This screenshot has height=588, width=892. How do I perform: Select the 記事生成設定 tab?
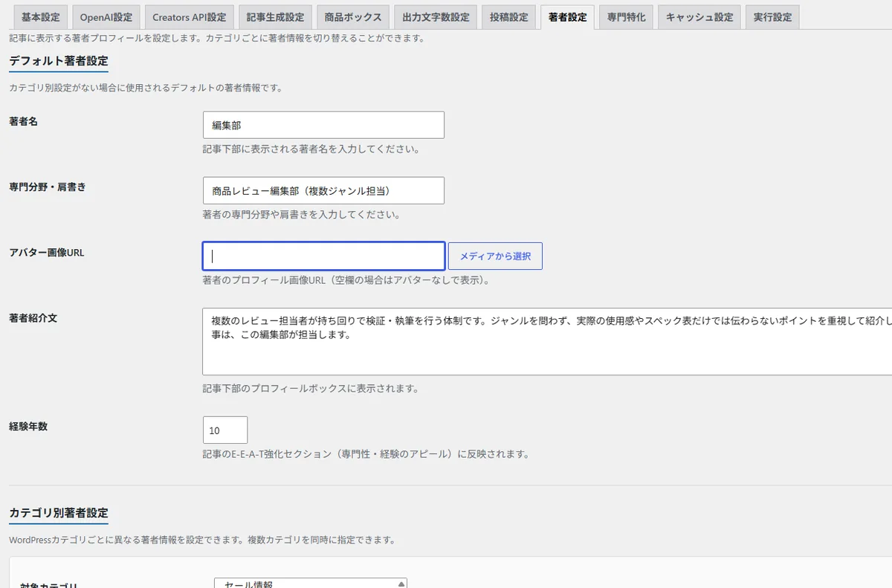pyautogui.click(x=275, y=17)
